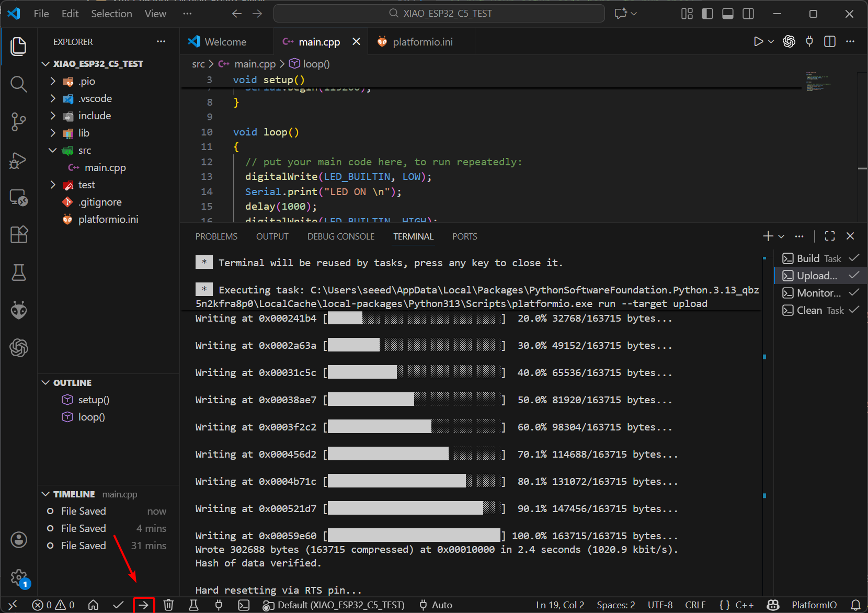Image resolution: width=868 pixels, height=613 pixels.
Task: Click the XIAO_ESP32_C5_TEST search box
Action: 439,14
